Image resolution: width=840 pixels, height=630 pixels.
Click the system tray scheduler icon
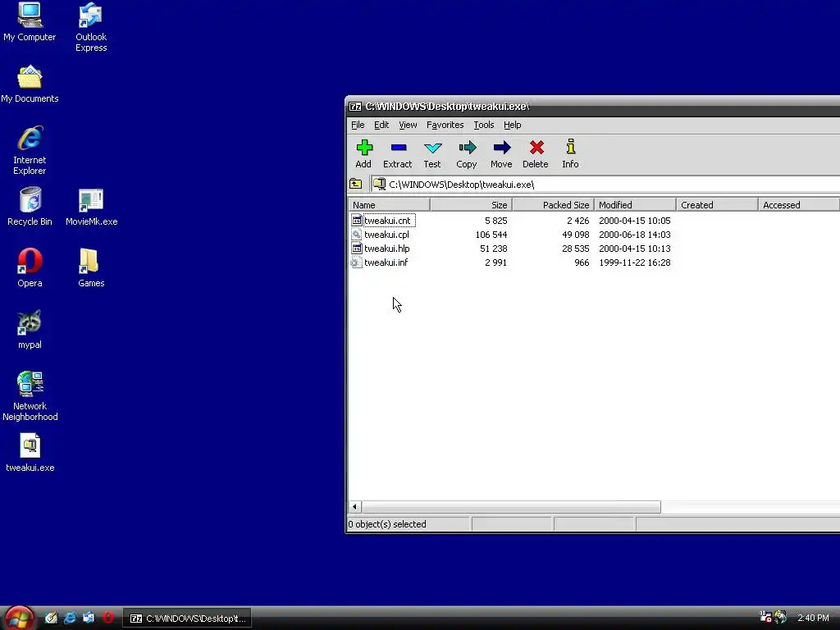pos(765,617)
